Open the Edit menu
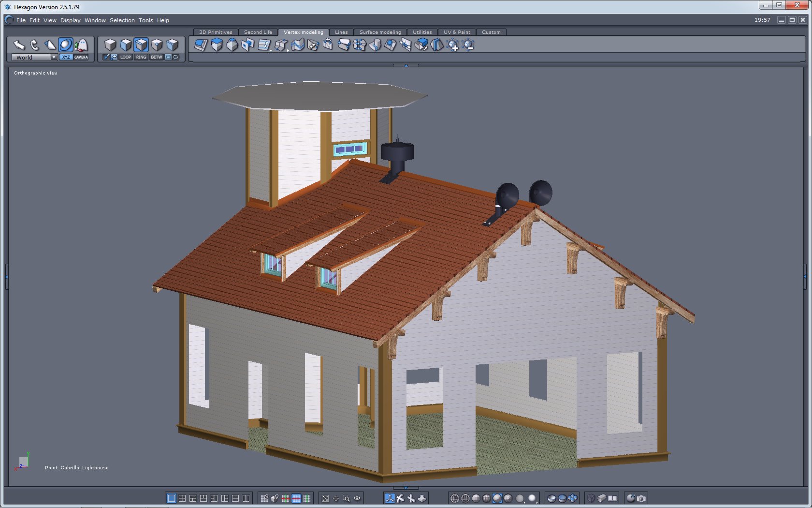This screenshot has height=508, width=812. (x=34, y=20)
